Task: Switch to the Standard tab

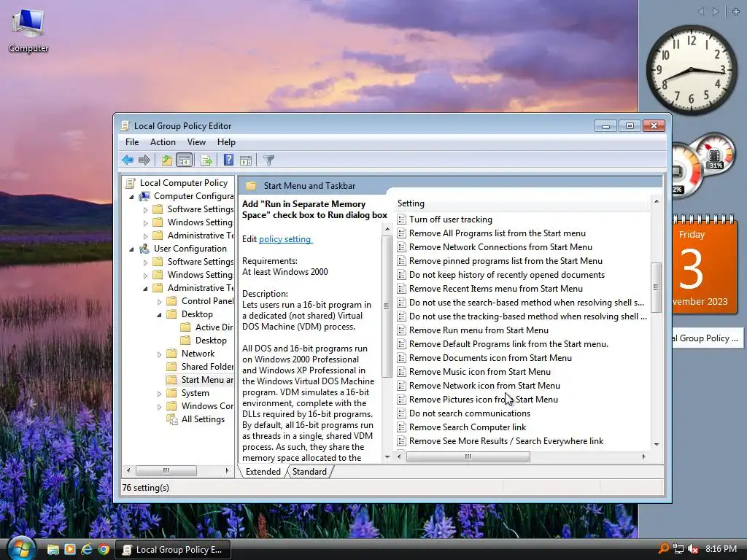Action: click(309, 472)
